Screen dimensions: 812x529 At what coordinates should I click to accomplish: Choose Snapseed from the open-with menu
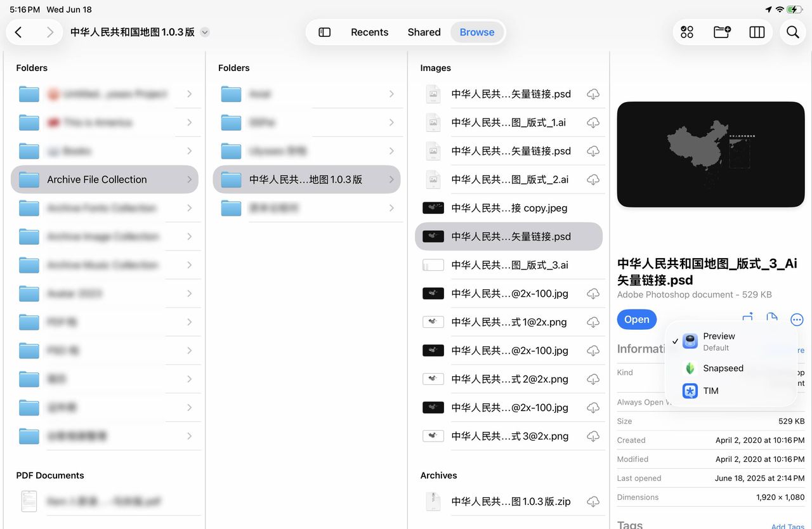tap(723, 368)
